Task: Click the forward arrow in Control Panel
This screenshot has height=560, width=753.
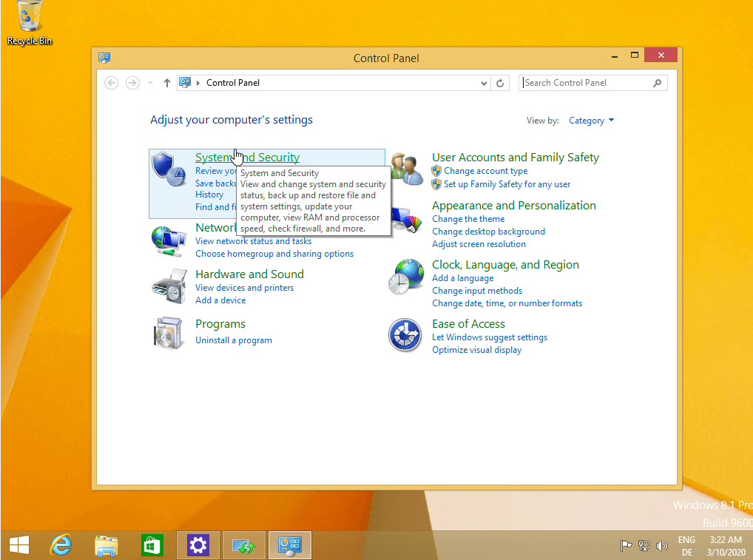Action: tap(132, 83)
